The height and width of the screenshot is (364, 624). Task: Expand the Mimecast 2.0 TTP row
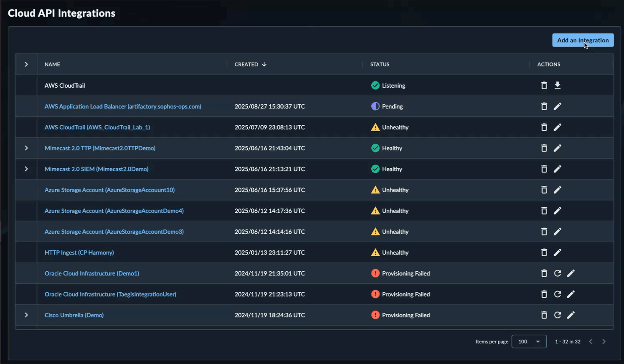26,148
